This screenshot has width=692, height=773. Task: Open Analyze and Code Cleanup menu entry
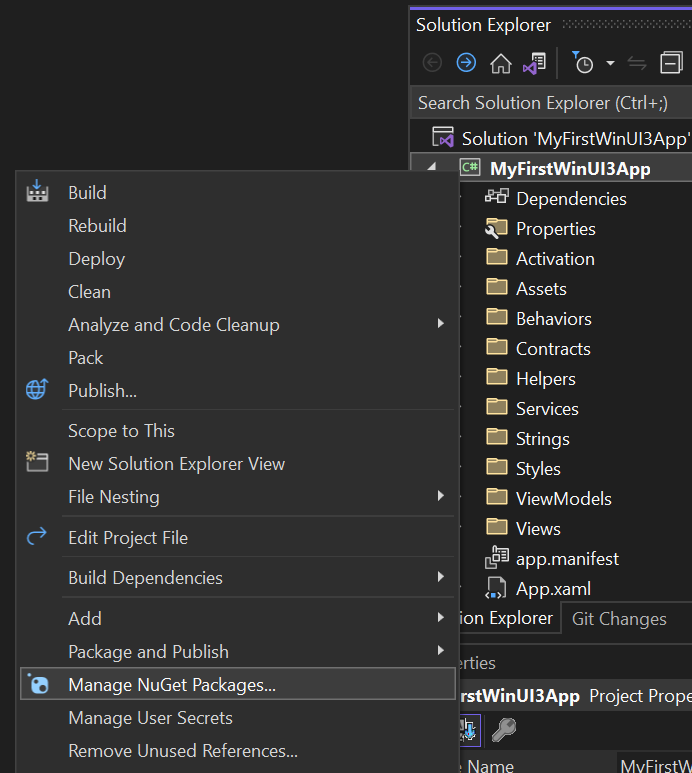[174, 325]
